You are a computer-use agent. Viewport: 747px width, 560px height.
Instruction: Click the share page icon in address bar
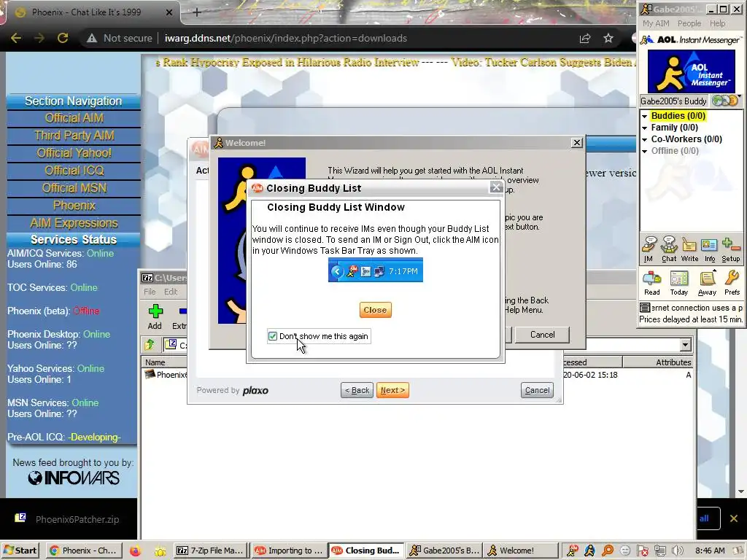coord(584,38)
